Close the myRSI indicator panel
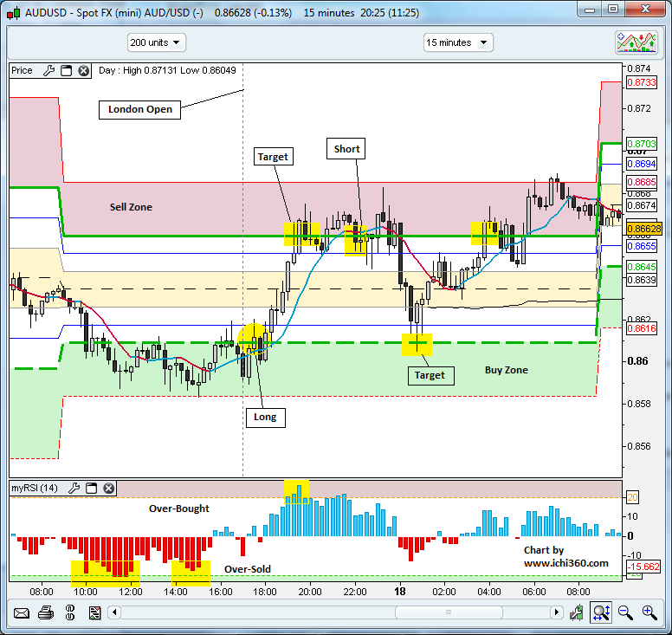The height and width of the screenshot is (635, 672). 108,489
